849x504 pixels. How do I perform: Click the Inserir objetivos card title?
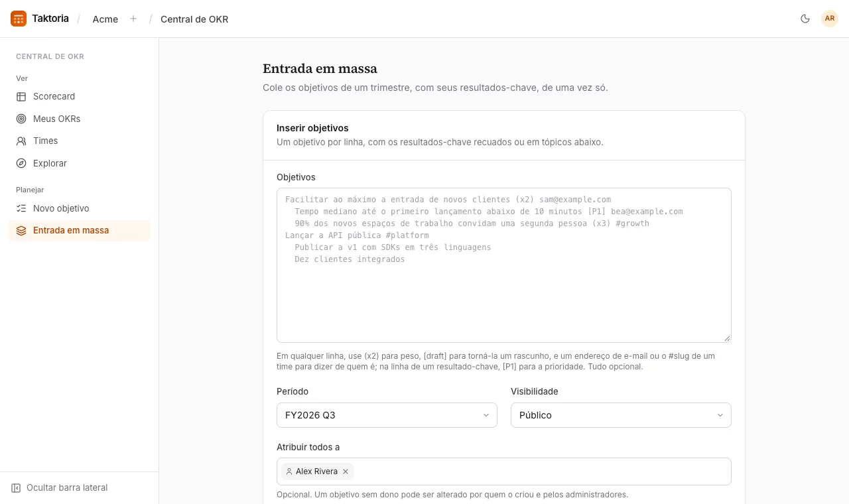[x=312, y=128]
